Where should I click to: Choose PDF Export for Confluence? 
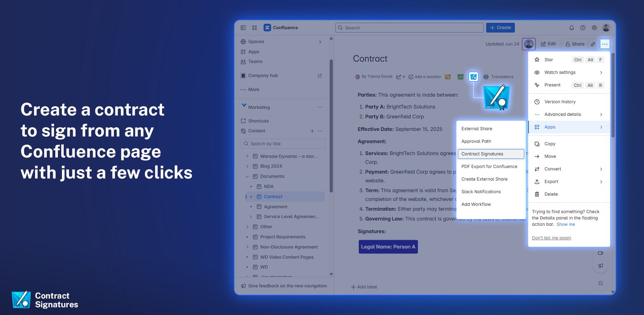pos(491,167)
